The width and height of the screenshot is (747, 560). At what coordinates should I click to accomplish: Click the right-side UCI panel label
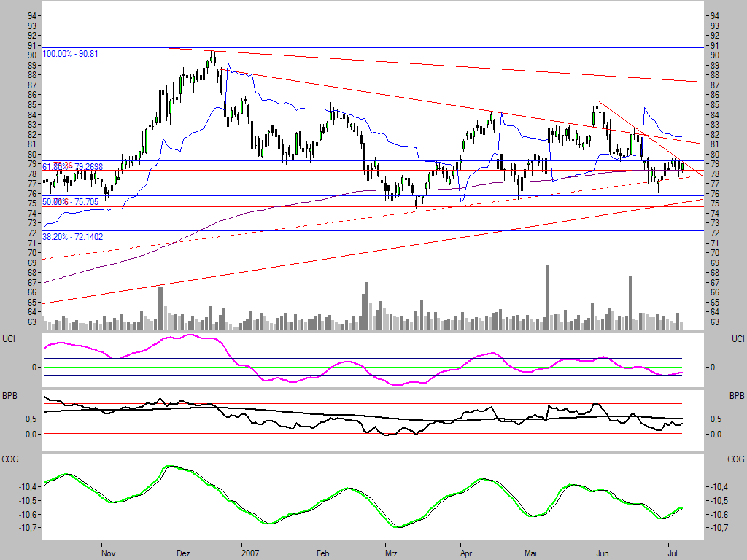737,338
